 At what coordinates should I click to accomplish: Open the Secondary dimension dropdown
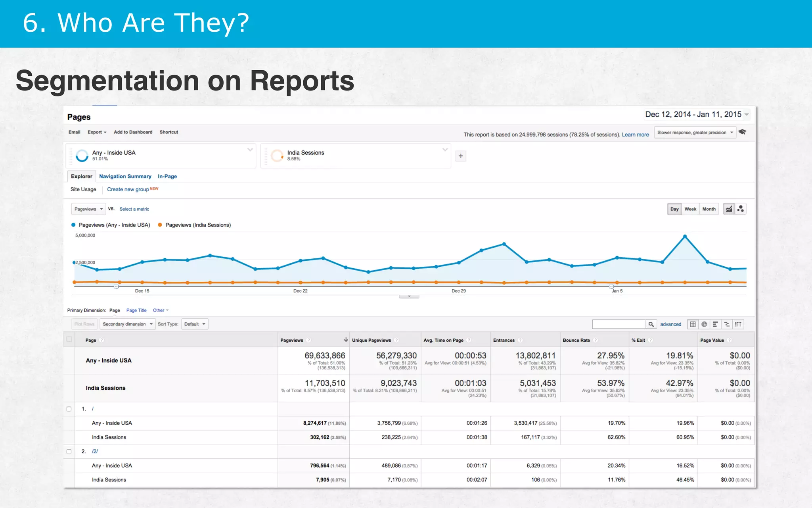[x=127, y=324]
